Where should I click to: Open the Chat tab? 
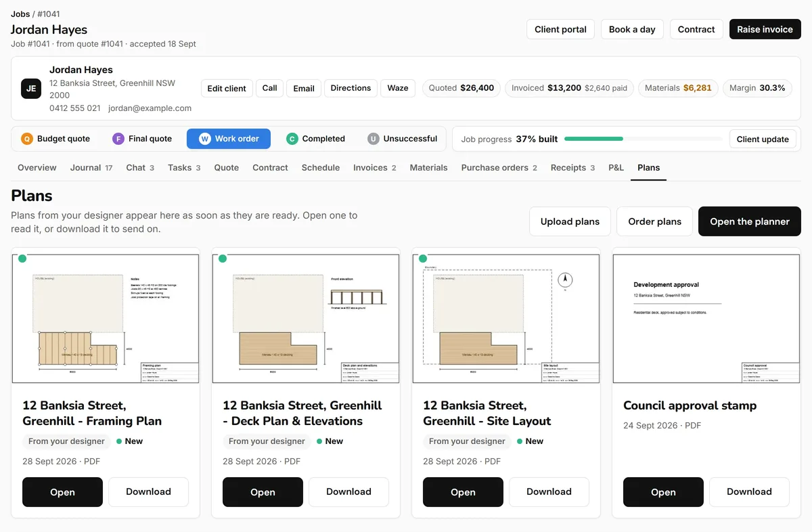[x=140, y=168]
